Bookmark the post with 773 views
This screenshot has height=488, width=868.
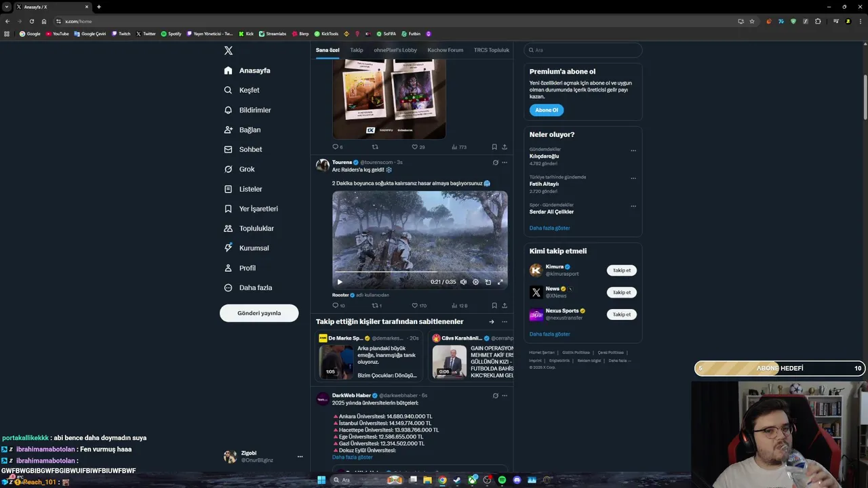(x=494, y=147)
